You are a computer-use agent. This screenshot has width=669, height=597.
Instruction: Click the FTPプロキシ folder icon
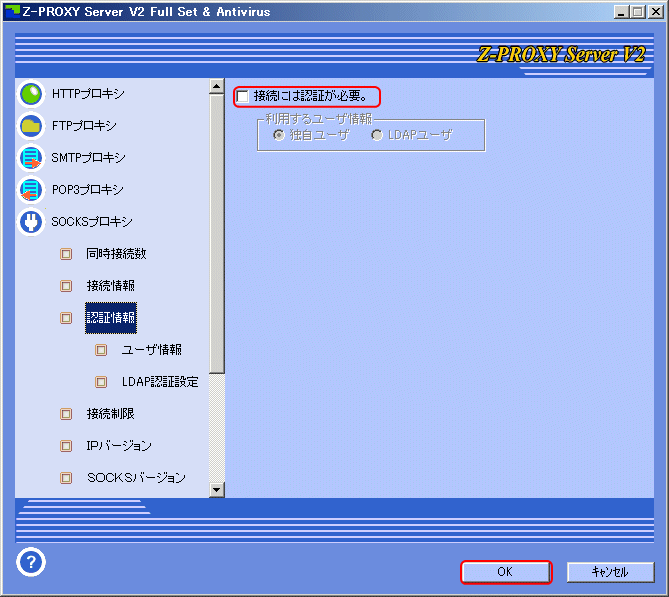coord(31,126)
